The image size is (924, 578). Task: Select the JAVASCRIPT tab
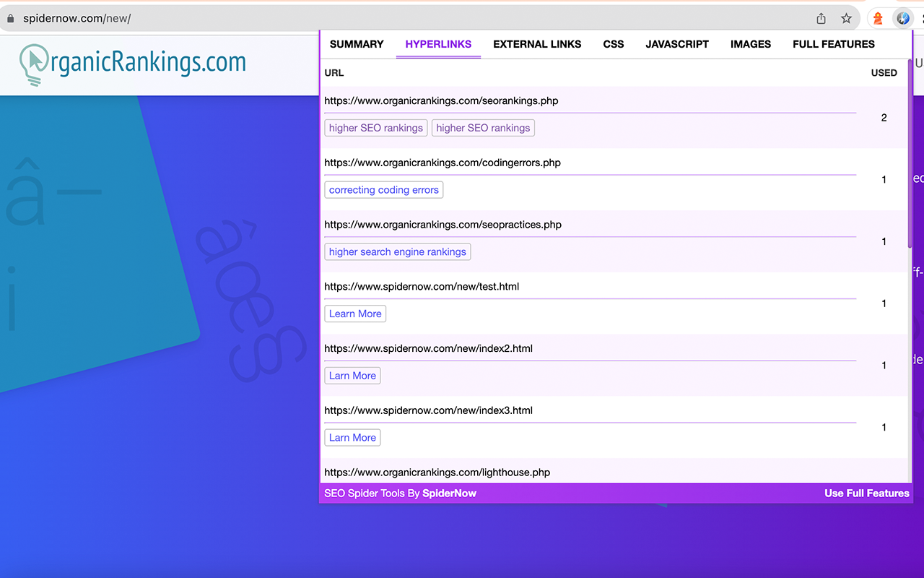pos(677,44)
